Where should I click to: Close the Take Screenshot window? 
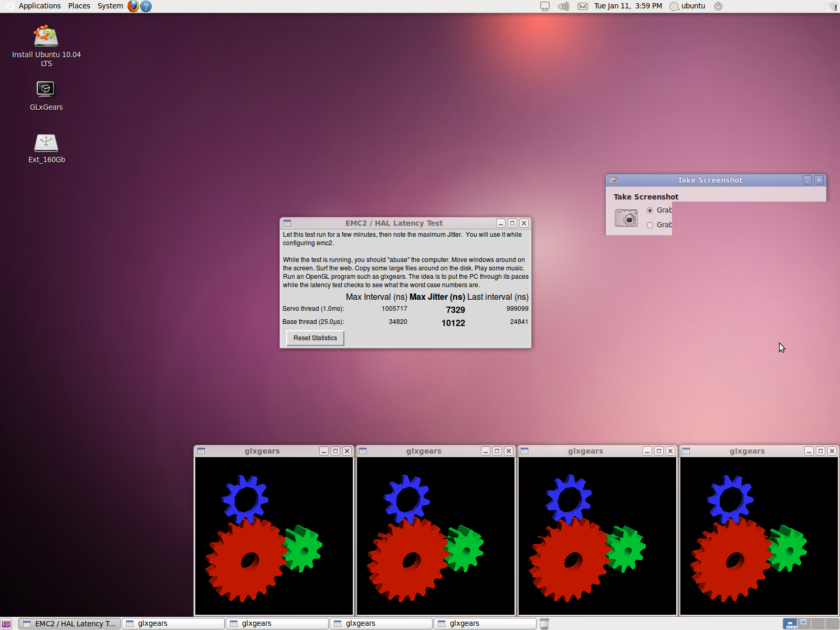click(819, 180)
